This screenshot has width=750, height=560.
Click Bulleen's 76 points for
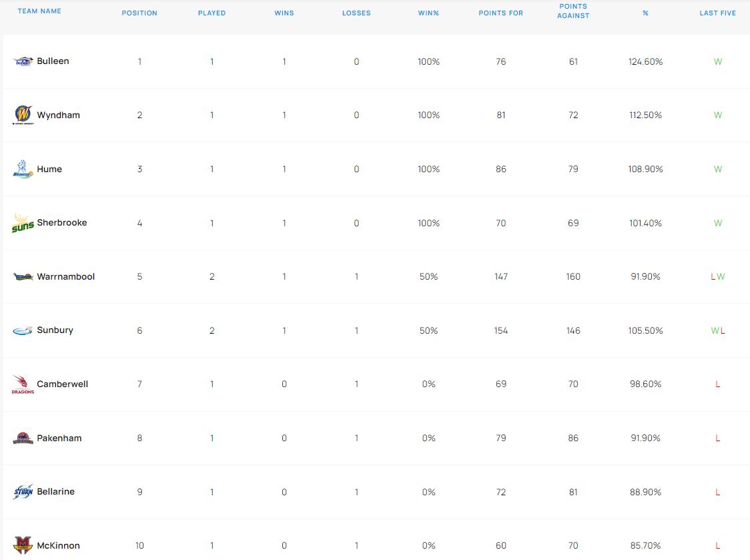coord(501,62)
